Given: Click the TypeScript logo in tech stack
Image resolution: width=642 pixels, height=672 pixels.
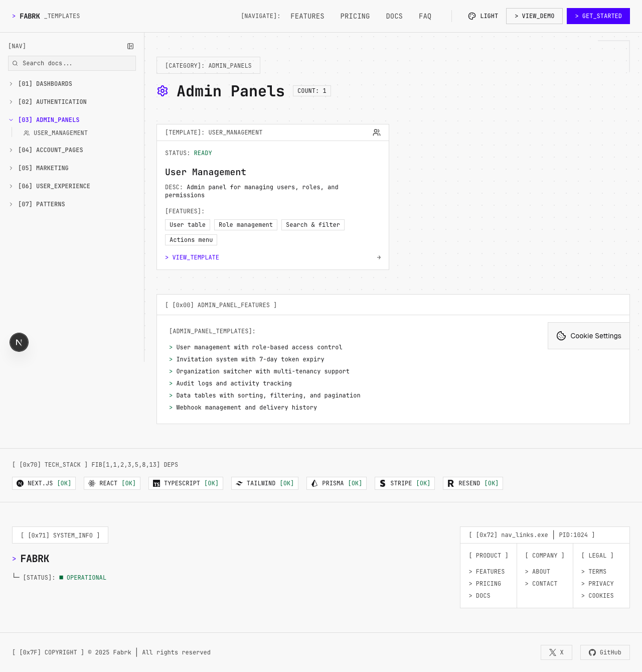Looking at the screenshot, I should click(x=156, y=483).
